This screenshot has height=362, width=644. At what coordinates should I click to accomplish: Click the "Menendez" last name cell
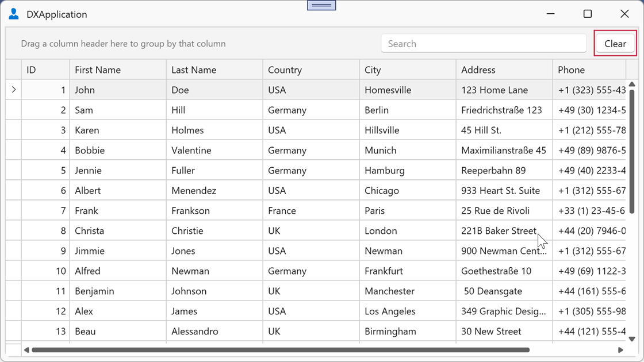coord(214,190)
